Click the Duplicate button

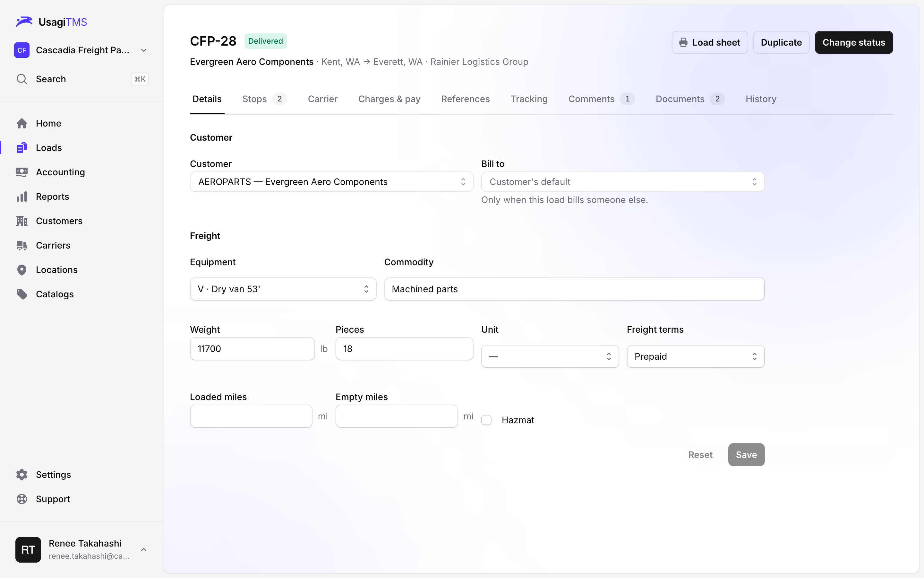tap(781, 42)
